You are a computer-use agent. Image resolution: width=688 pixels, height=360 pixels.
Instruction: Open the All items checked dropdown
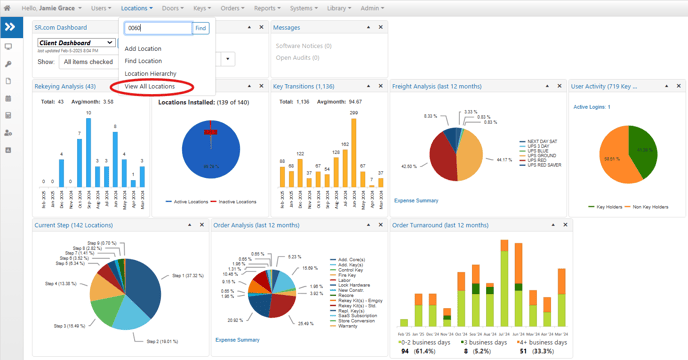pos(88,62)
